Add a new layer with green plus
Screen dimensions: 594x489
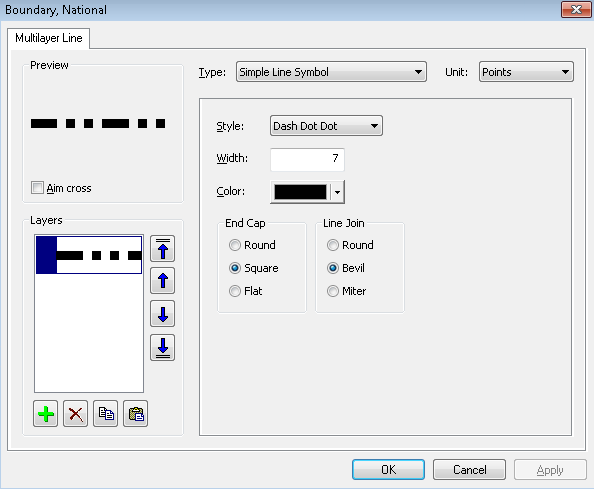45,414
